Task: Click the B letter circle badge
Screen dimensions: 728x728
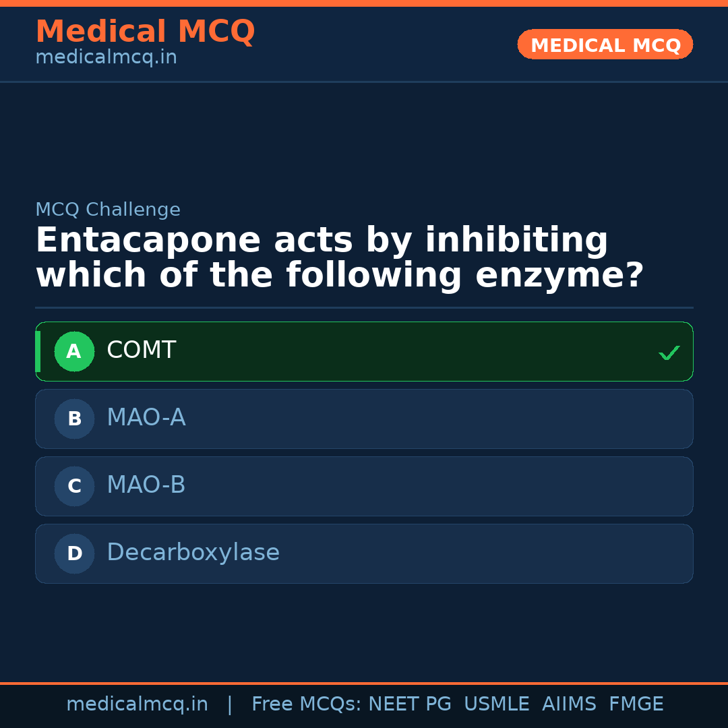Action: [74, 419]
